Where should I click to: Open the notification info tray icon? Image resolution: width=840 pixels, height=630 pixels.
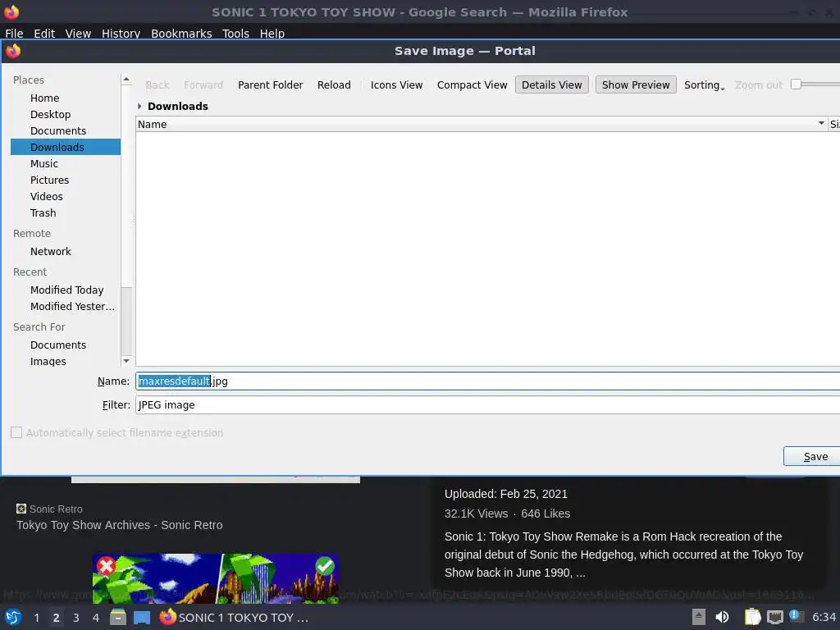(796, 616)
